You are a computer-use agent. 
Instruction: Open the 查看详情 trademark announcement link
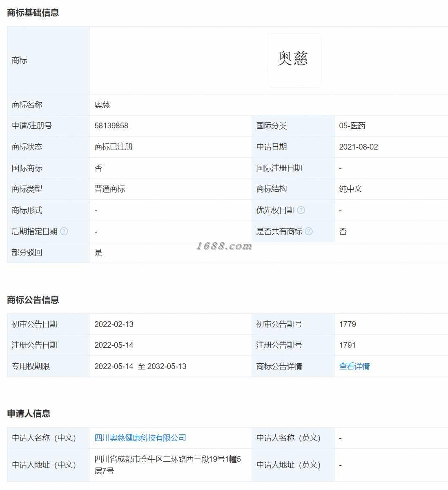(x=354, y=366)
